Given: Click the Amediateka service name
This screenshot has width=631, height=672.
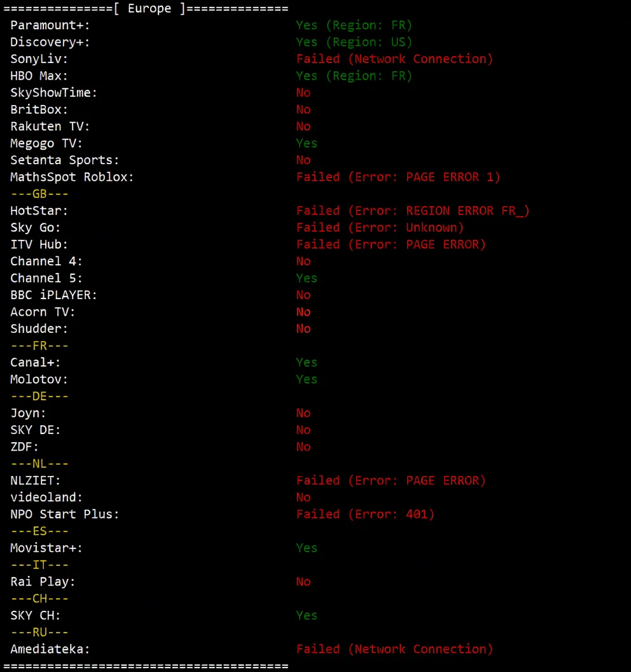Looking at the screenshot, I should pos(50,649).
